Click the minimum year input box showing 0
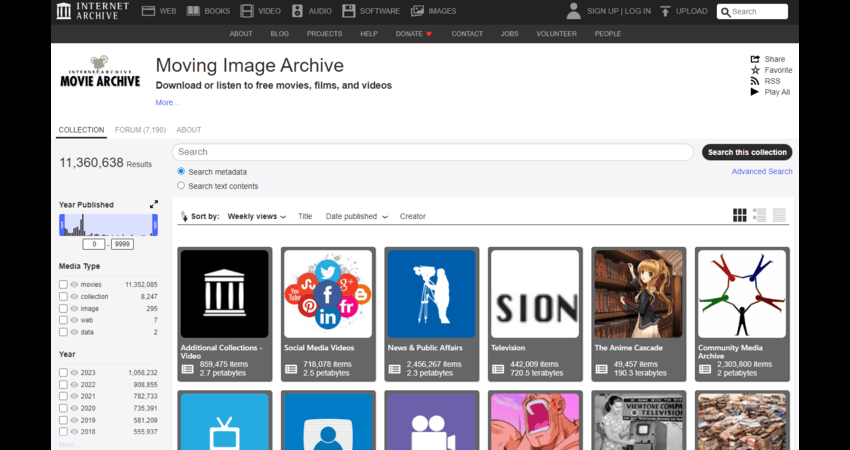 tap(94, 245)
